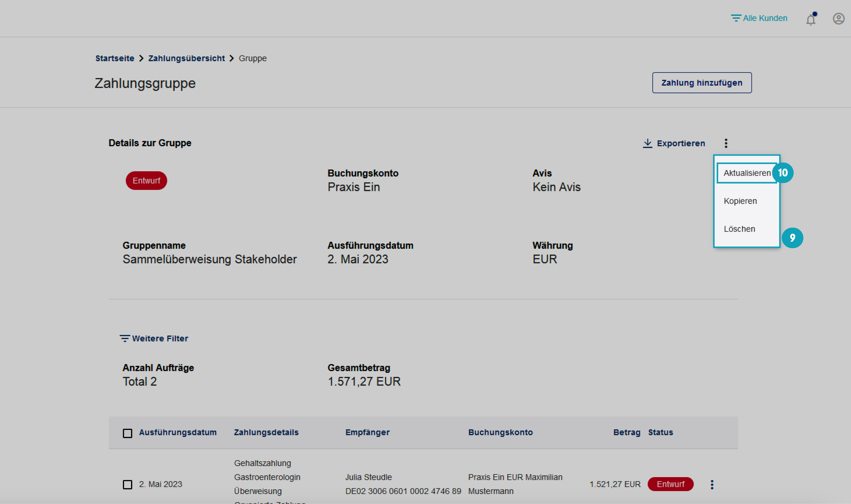This screenshot has width=851, height=504.
Task: Click the Exportieren download icon
Action: [647, 143]
